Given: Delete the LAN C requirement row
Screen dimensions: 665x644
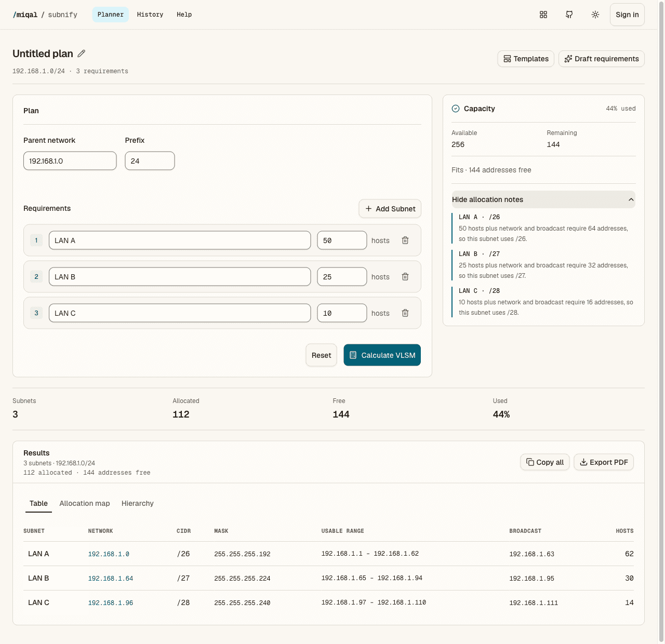Looking at the screenshot, I should [405, 313].
